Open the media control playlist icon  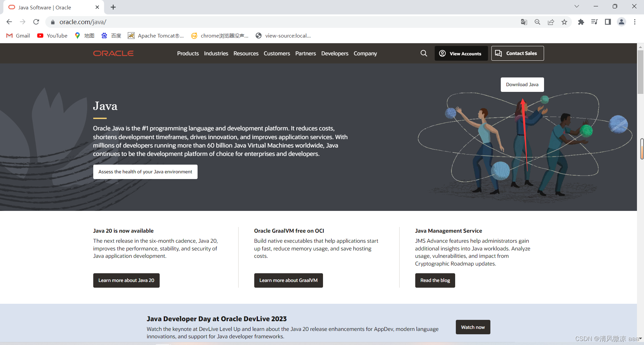pyautogui.click(x=594, y=22)
